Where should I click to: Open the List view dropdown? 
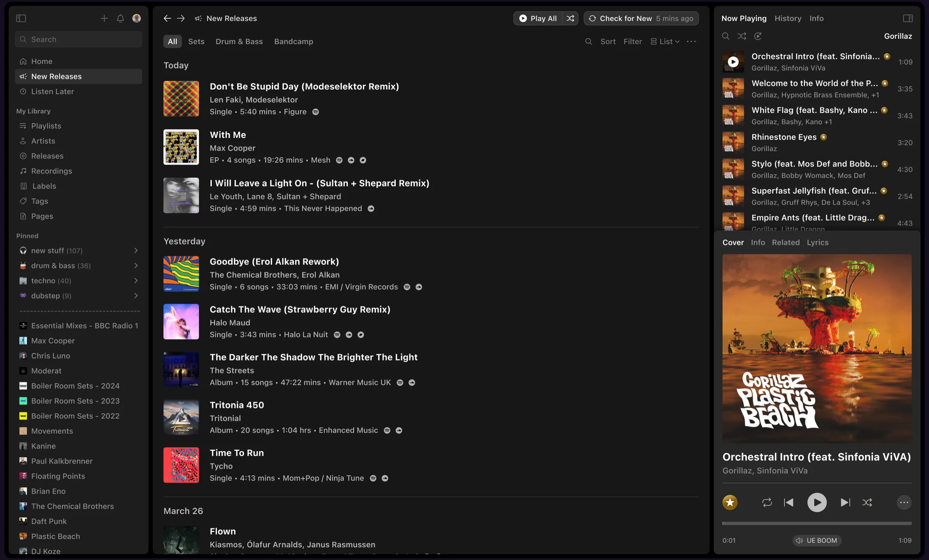coord(665,41)
